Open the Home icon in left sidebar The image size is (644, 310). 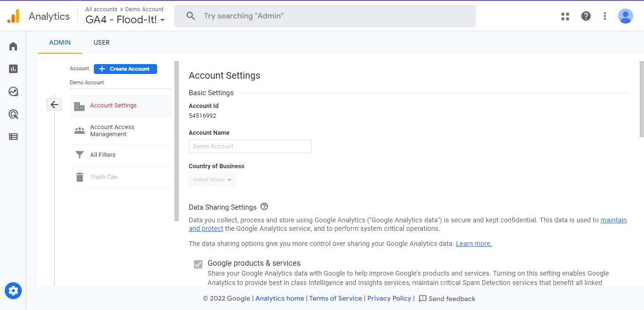point(13,46)
